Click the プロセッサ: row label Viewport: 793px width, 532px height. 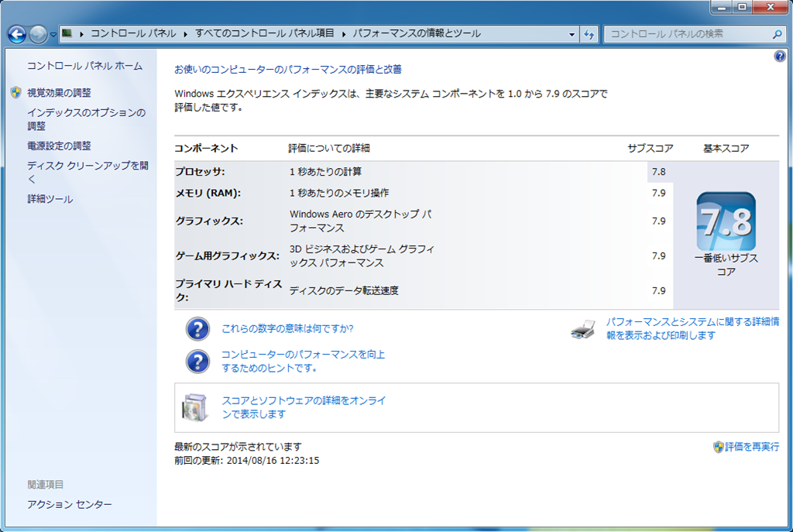point(201,172)
